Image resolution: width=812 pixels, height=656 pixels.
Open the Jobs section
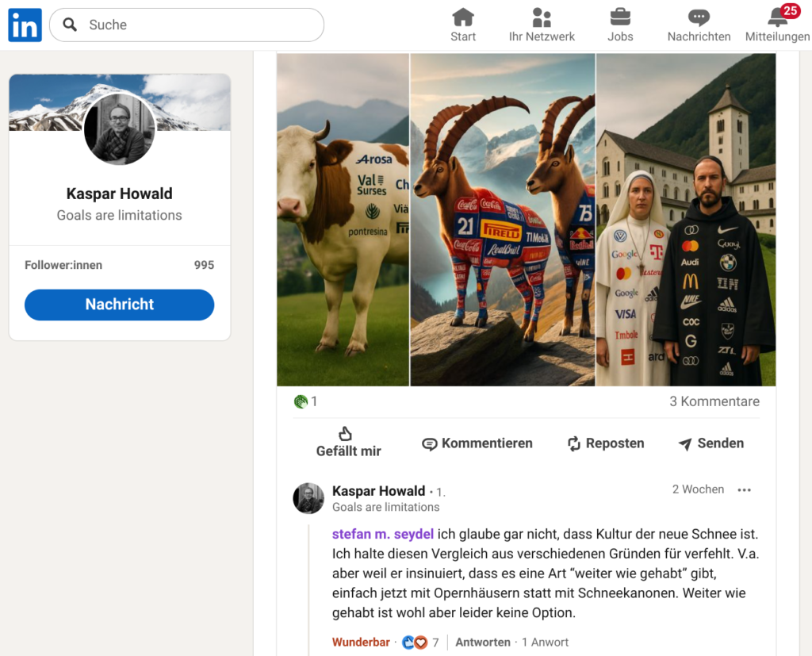(620, 25)
